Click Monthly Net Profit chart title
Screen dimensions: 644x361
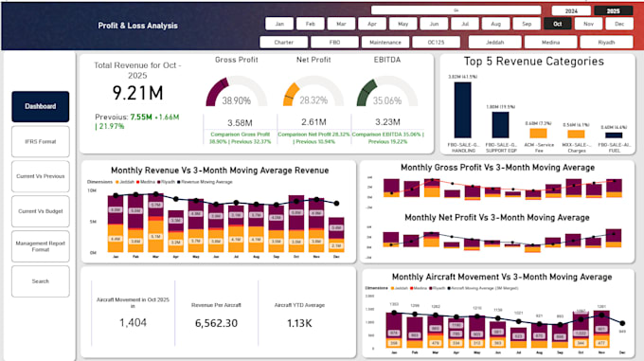pos(497,218)
